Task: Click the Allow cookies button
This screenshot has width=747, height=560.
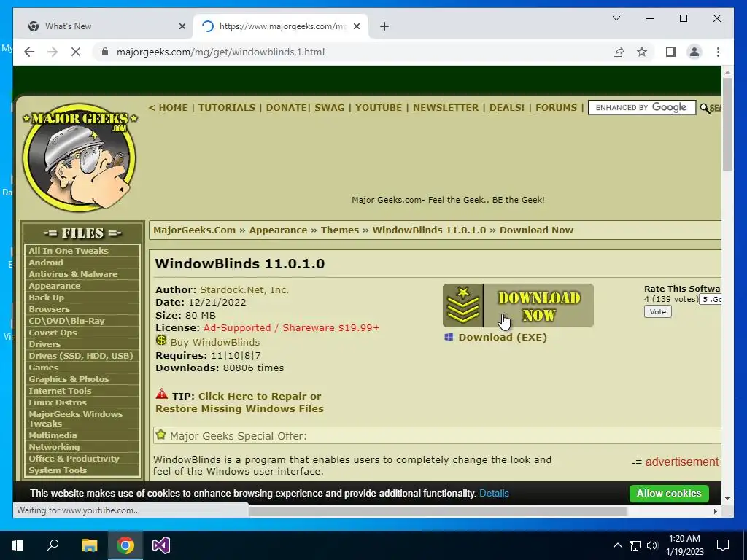Action: point(669,494)
